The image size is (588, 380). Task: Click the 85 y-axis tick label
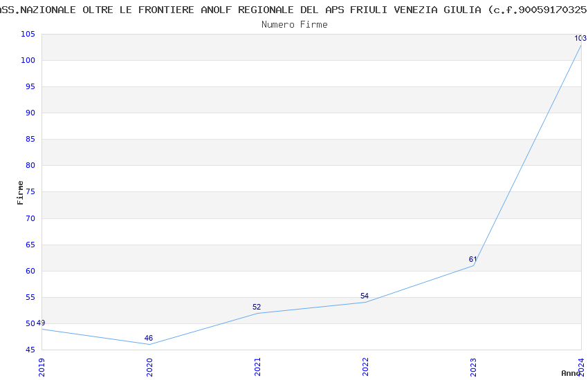click(x=30, y=140)
